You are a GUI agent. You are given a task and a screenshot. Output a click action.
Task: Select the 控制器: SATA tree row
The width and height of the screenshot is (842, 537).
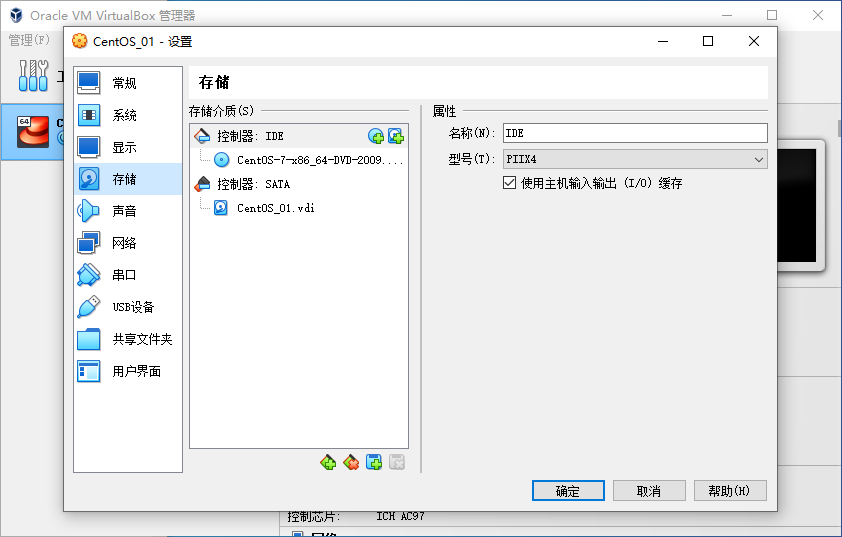(x=299, y=184)
